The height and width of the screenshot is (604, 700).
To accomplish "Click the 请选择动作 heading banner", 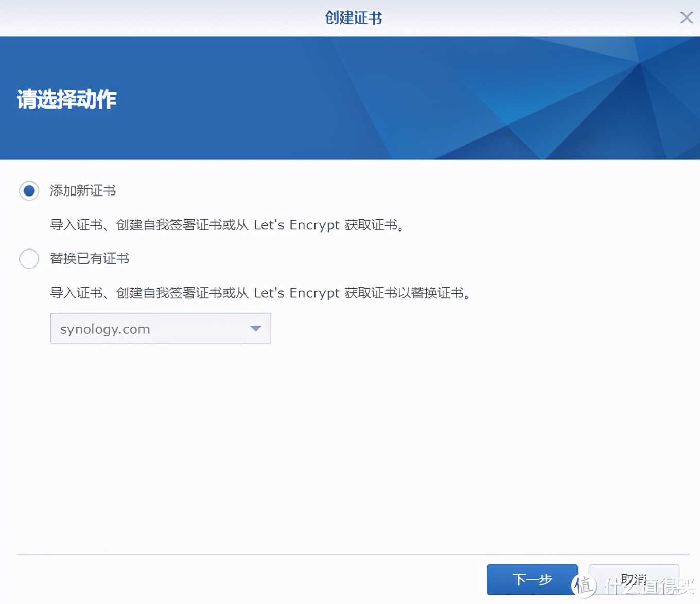I will click(x=66, y=100).
